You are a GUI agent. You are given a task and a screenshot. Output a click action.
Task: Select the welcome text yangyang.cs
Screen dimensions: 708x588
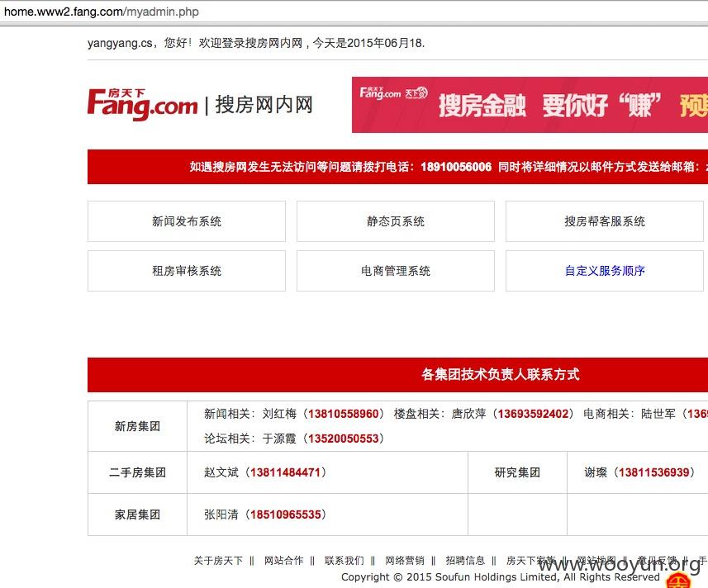point(120,43)
